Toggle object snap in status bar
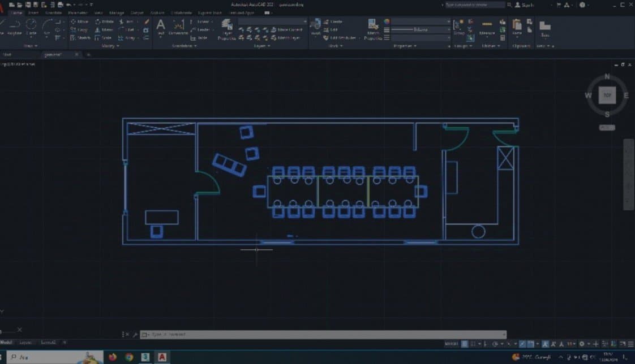This screenshot has width=635, height=364. click(530, 344)
